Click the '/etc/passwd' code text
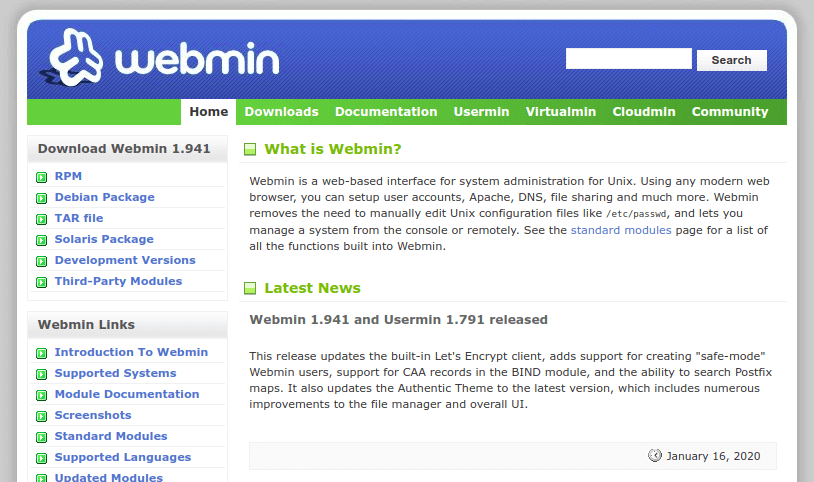The width and height of the screenshot is (814, 482). 636,214
